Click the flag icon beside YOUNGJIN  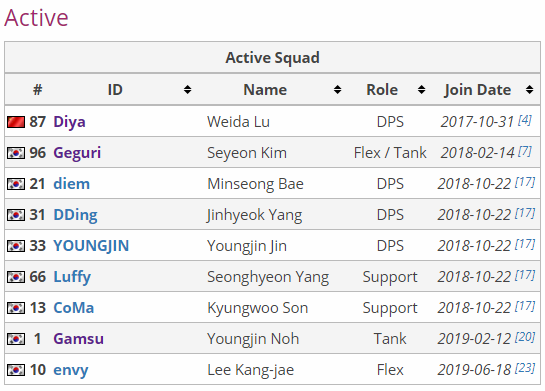pos(16,246)
